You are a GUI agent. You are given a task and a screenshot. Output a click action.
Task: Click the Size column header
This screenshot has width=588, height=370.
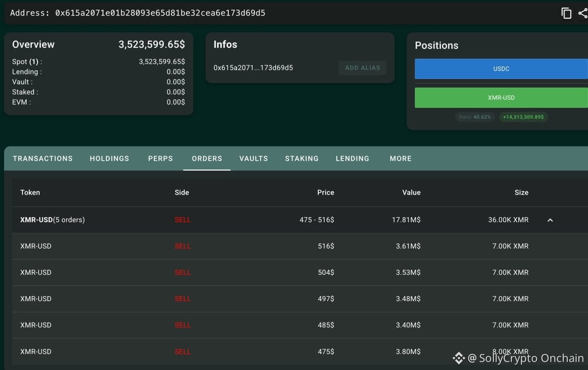[521, 192]
